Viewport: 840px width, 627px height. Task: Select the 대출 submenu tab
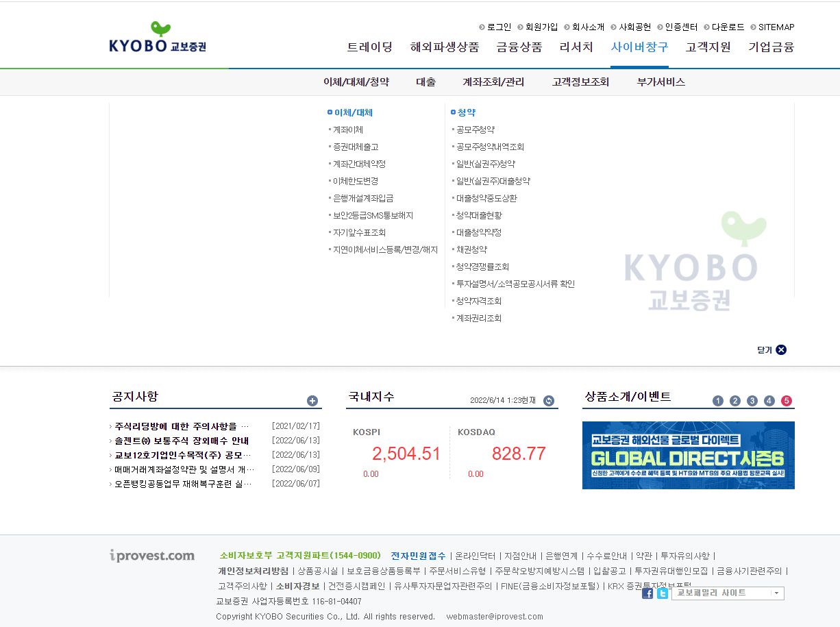click(x=426, y=82)
